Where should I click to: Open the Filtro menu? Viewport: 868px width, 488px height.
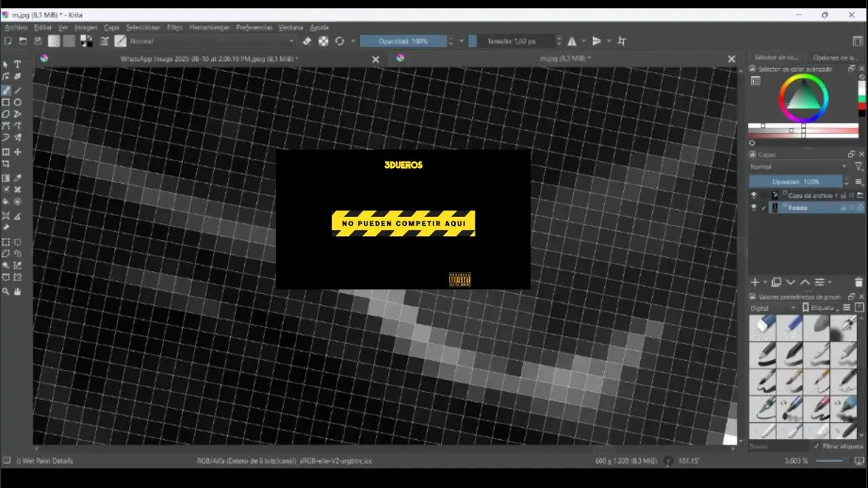[x=175, y=27]
